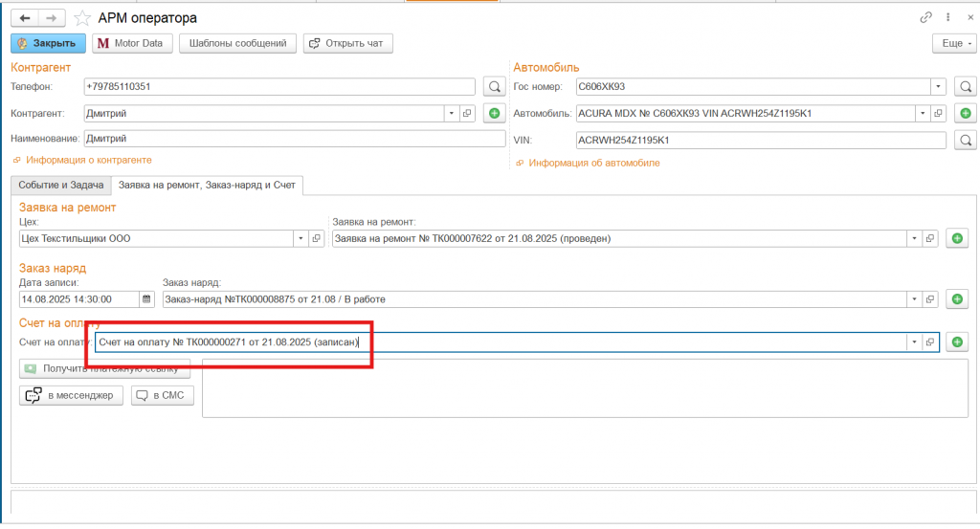Screen dimensions: 980x529
Task: Add current page to favorites star
Action: [x=83, y=18]
